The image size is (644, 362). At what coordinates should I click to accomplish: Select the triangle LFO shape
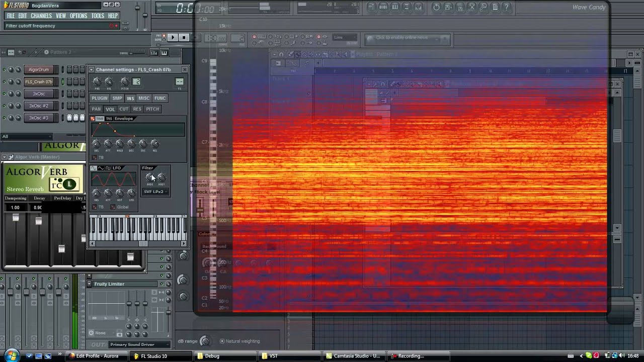(x=101, y=168)
